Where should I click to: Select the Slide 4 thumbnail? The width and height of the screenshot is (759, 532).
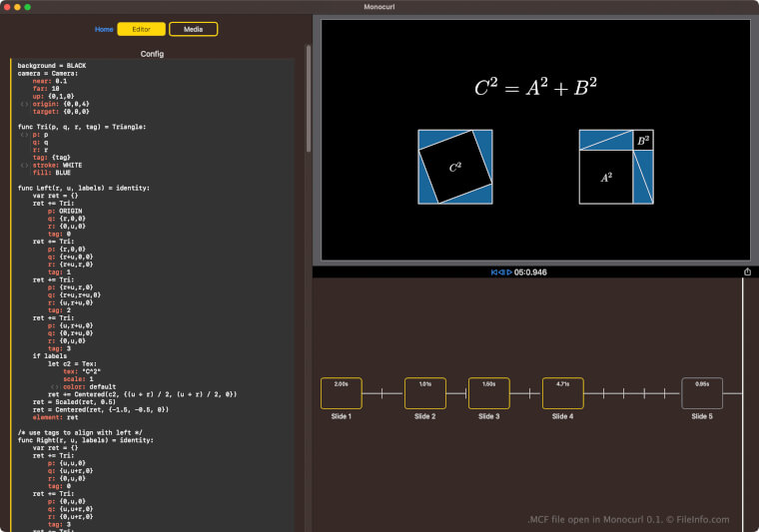click(562, 393)
